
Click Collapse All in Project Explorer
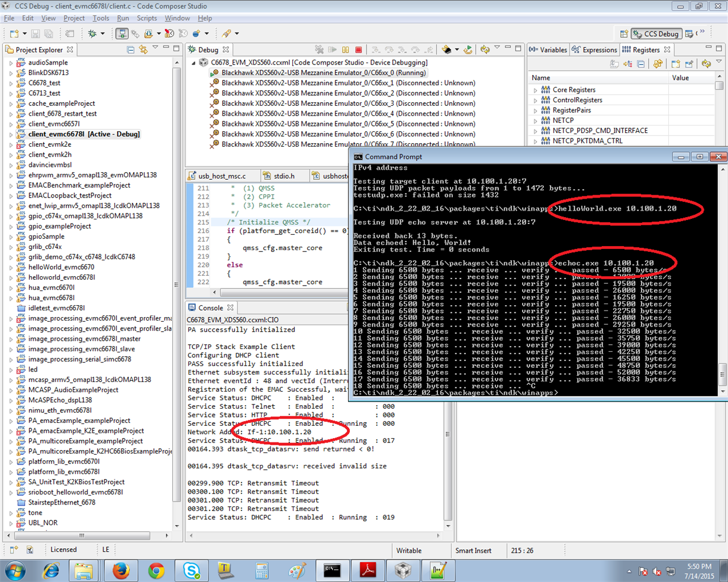[x=130, y=50]
